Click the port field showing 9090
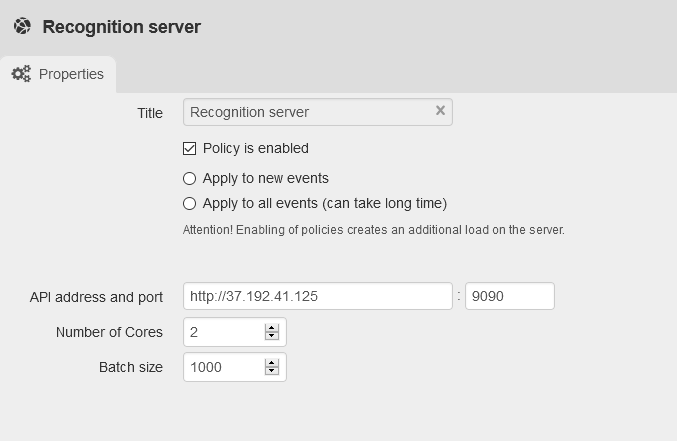 [509, 297]
